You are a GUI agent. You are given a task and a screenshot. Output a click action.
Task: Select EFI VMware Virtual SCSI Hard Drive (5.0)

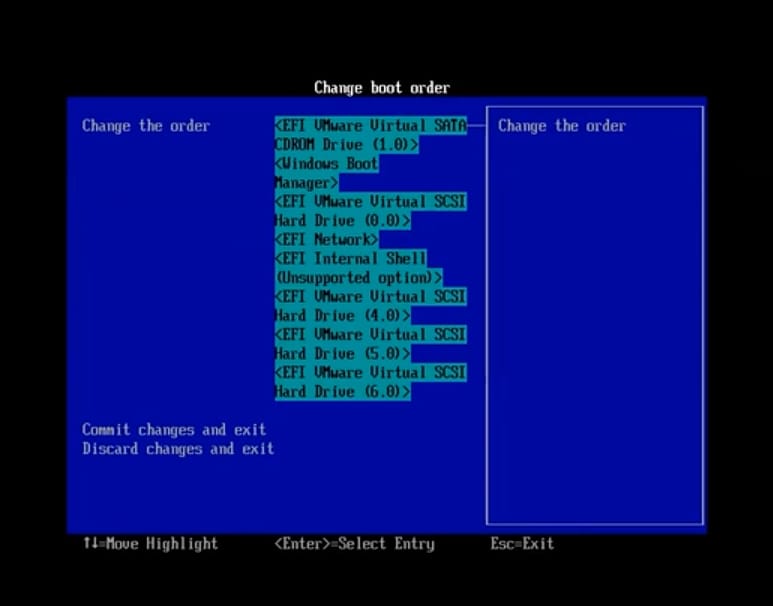point(371,344)
